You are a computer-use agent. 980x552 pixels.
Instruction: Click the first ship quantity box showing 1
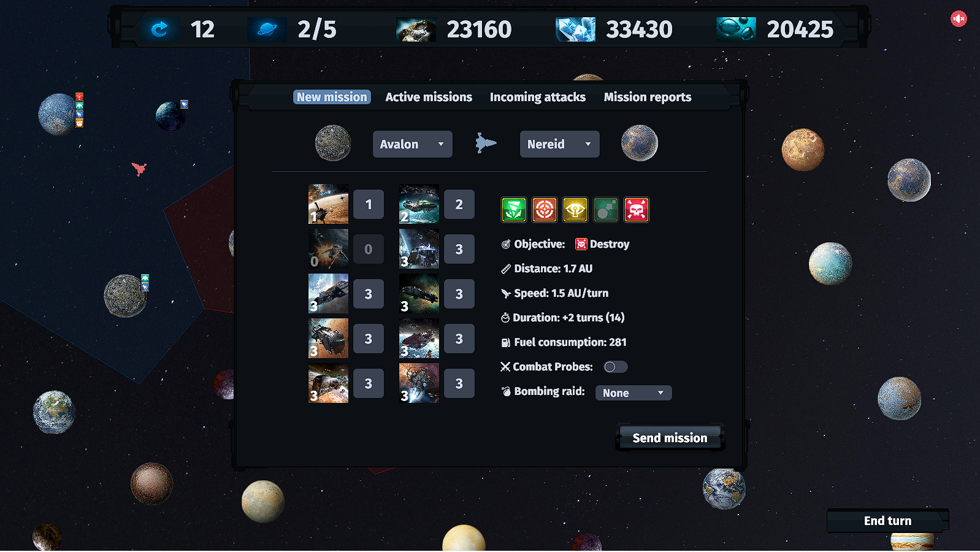point(369,204)
